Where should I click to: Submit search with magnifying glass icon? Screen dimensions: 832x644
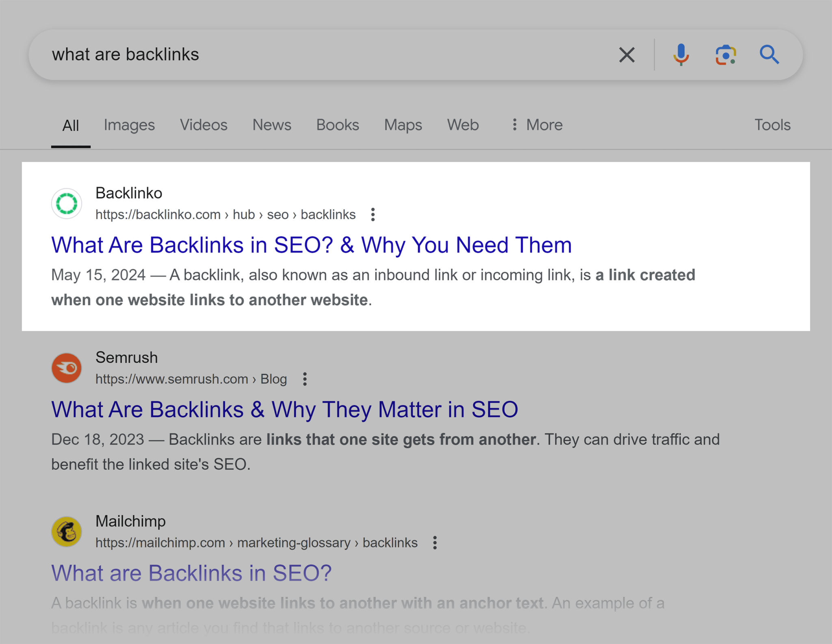coord(769,55)
